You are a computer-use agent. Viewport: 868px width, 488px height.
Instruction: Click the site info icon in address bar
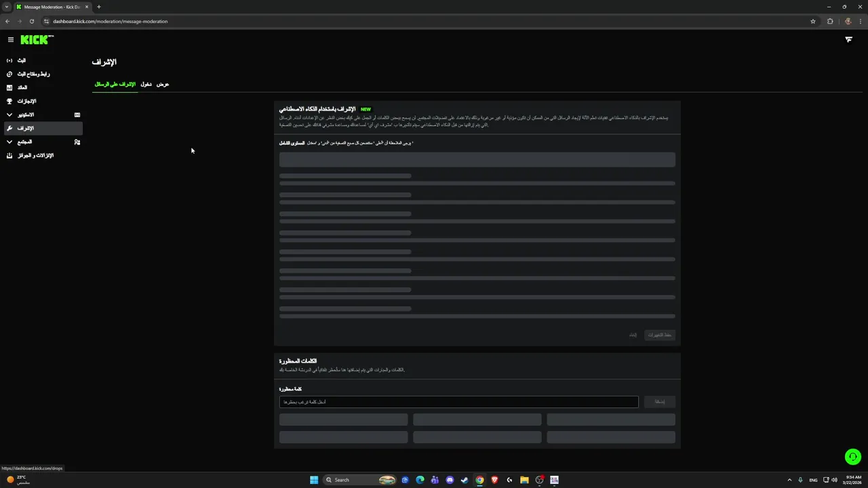46,21
